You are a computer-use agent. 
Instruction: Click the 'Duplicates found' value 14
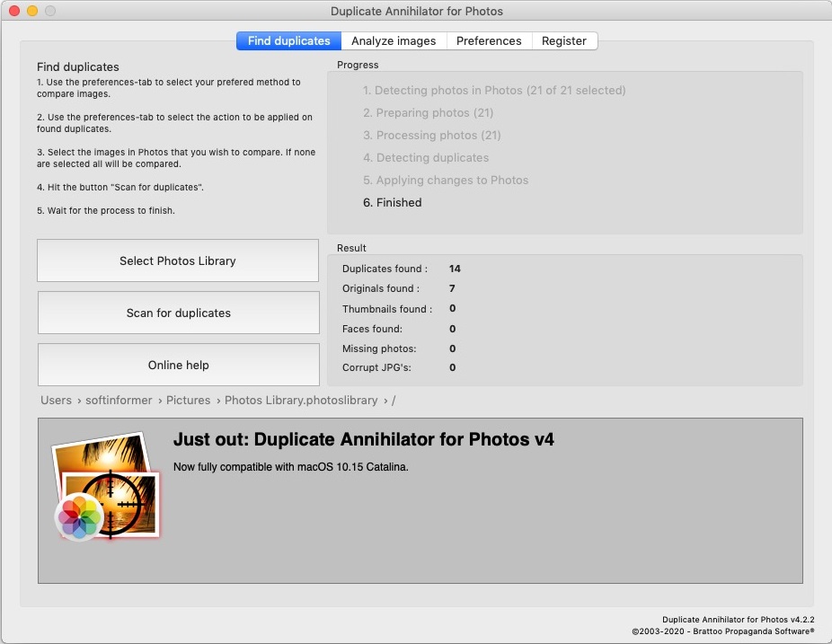point(455,269)
